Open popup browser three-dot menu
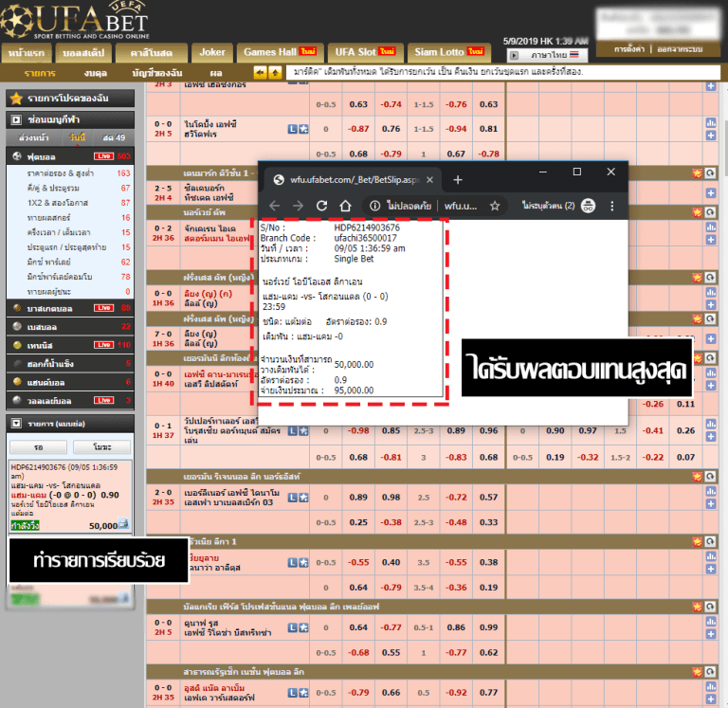Screen dimensions: 728x708 [x=612, y=206]
